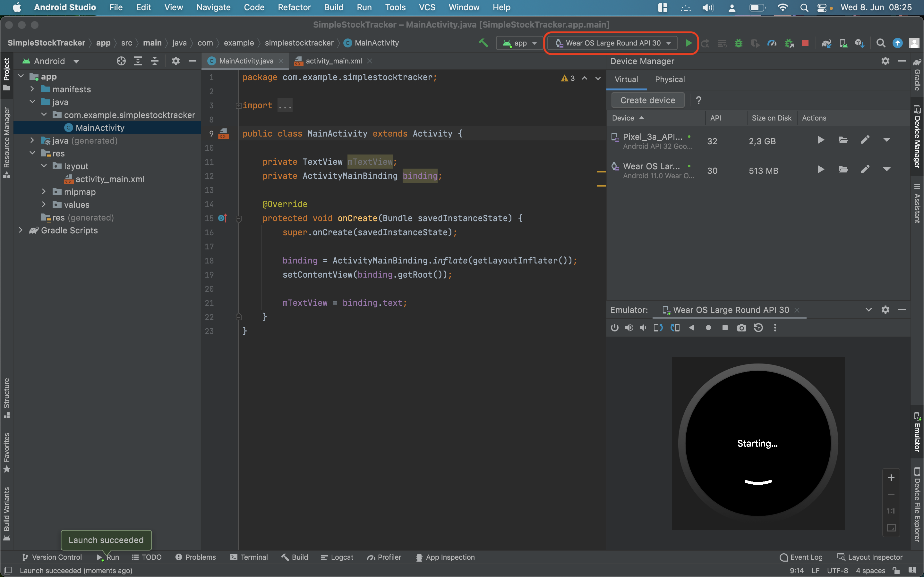Click the green Run app button

(689, 43)
